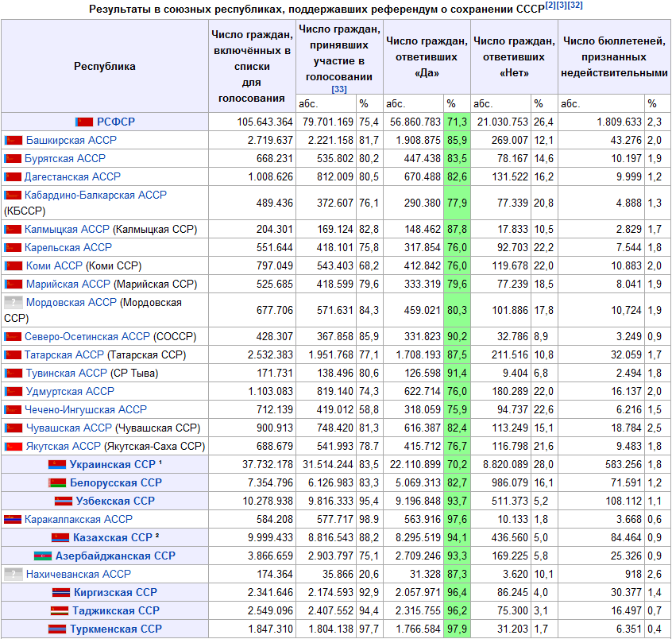Click the Uzbek SSR flag icon
672x639 pixels.
[64, 501]
